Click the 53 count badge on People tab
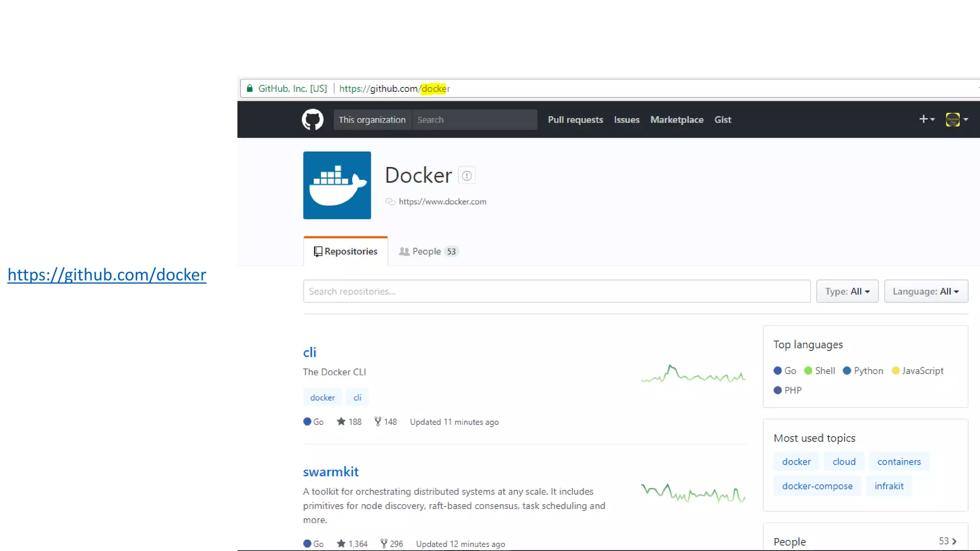The height and width of the screenshot is (551, 980). 451,252
